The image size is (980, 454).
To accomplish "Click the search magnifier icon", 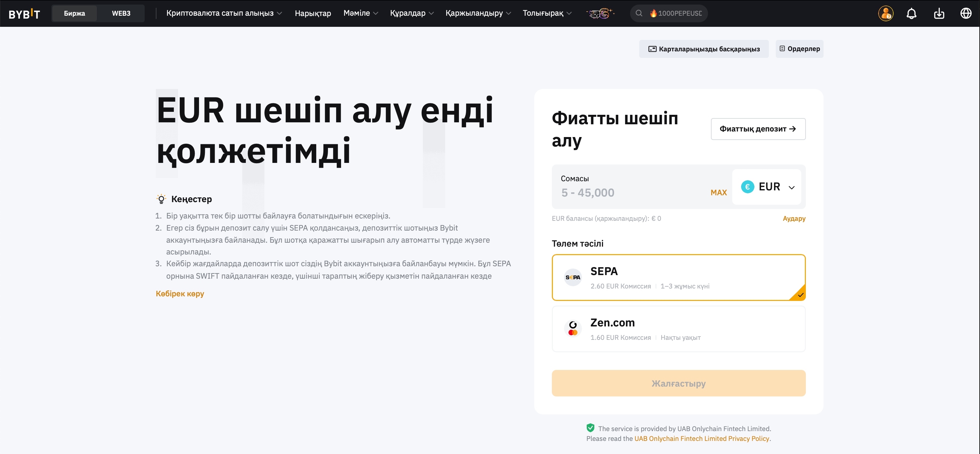I will [x=639, y=13].
